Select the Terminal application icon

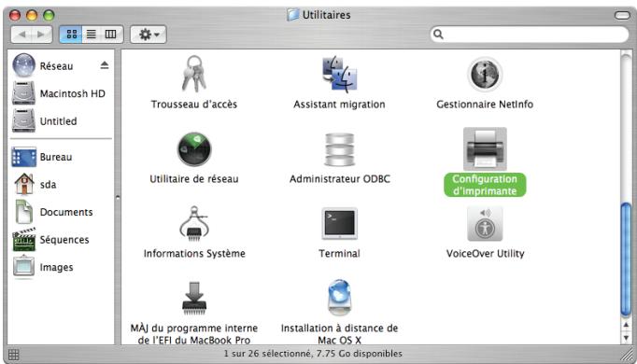point(340,224)
